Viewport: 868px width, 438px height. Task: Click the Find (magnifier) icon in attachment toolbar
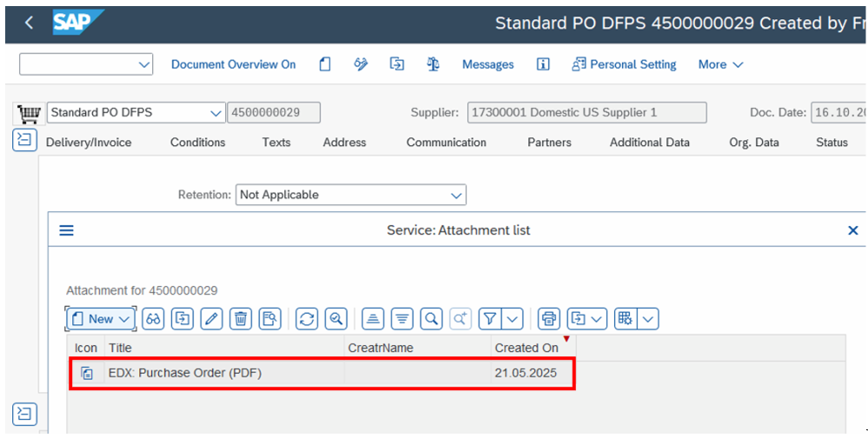(x=431, y=319)
